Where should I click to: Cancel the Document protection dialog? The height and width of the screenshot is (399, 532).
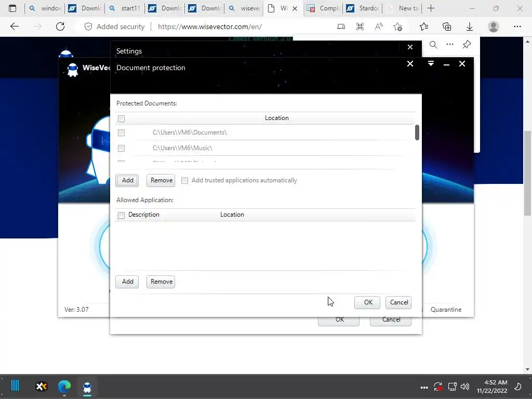tap(398, 302)
